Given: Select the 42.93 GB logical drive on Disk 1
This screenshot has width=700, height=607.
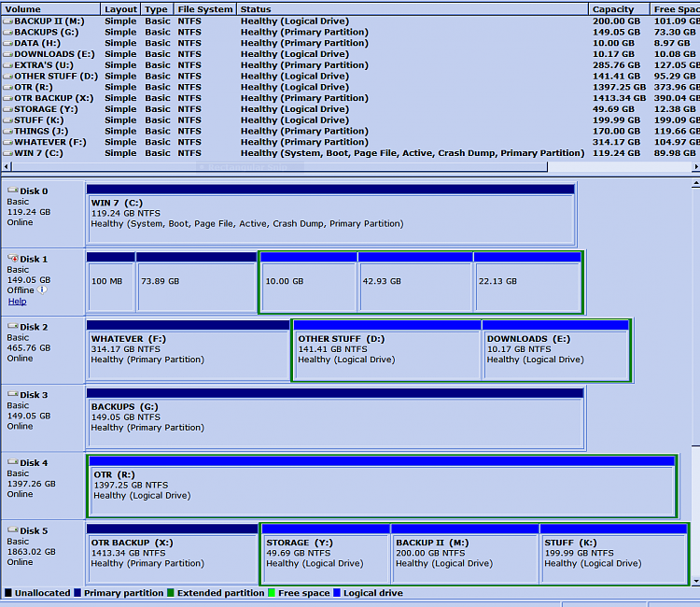Looking at the screenshot, I should pyautogui.click(x=415, y=282).
